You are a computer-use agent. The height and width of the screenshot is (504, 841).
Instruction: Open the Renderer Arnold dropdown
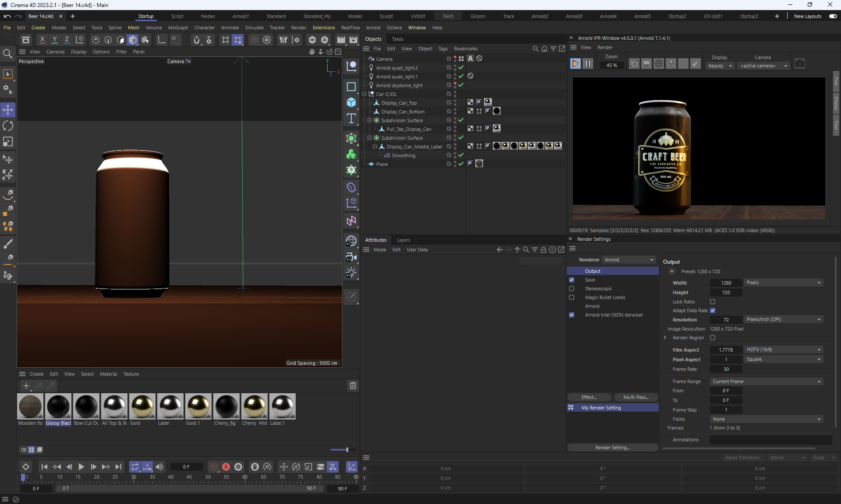(x=629, y=260)
